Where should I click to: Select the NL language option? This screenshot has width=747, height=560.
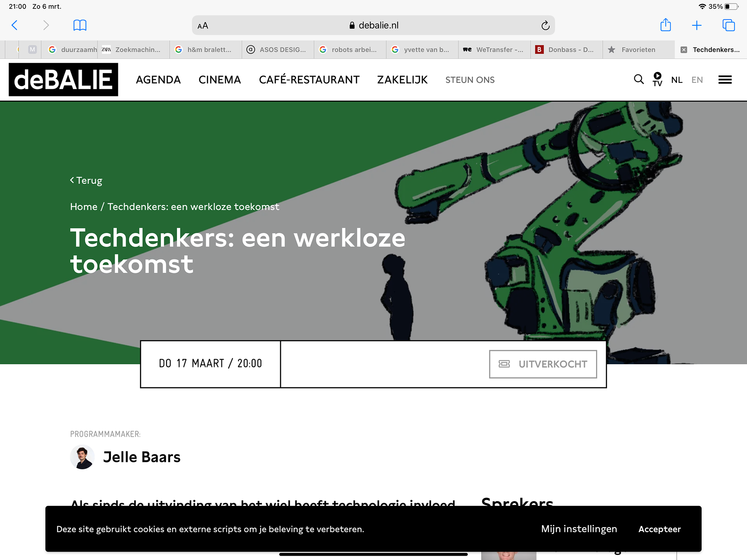[x=677, y=80]
